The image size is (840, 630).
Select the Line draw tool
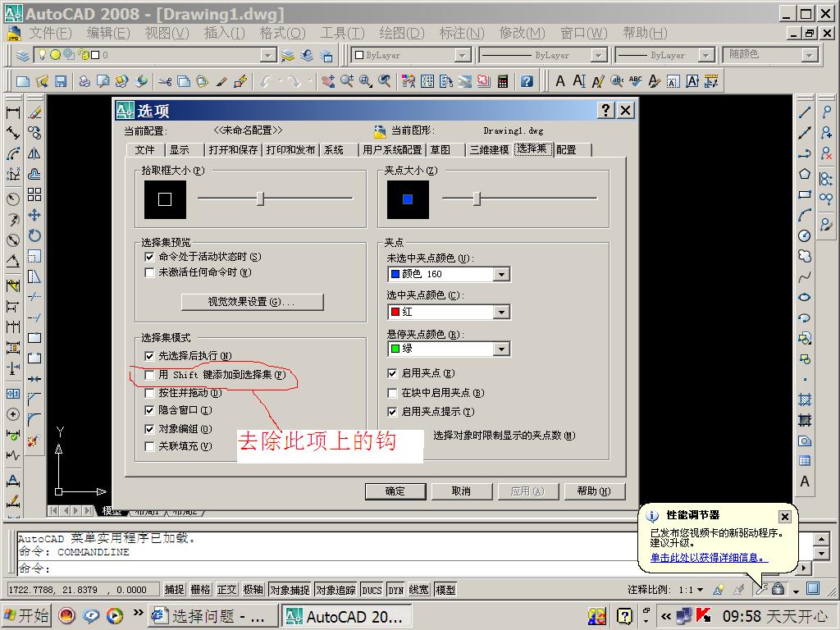[805, 112]
